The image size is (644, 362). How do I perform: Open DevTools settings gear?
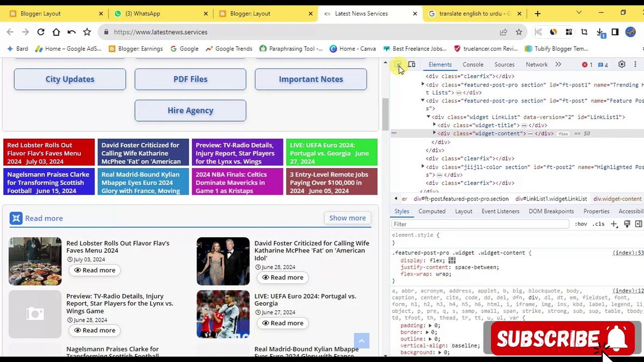(x=622, y=65)
